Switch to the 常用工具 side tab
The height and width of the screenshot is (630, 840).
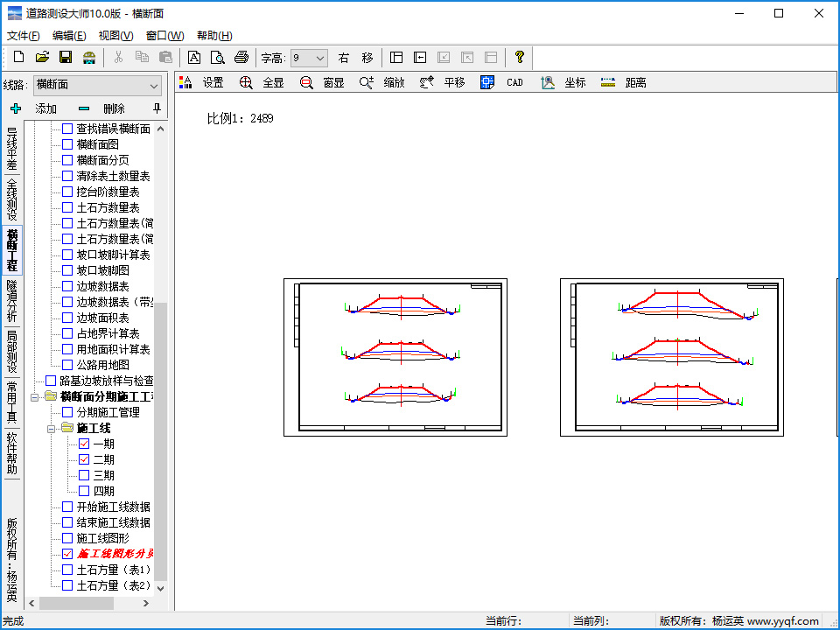click(x=11, y=402)
